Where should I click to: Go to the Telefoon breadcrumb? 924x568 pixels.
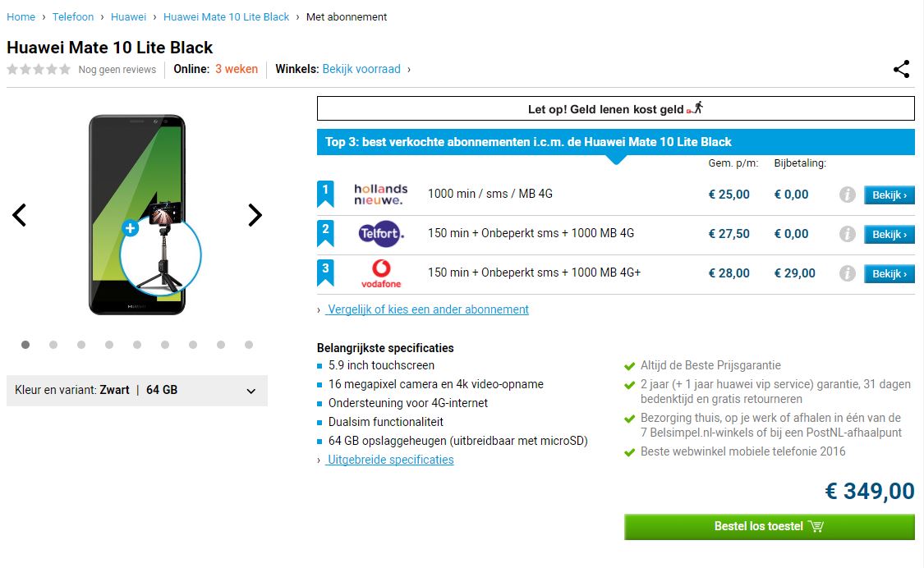point(73,16)
